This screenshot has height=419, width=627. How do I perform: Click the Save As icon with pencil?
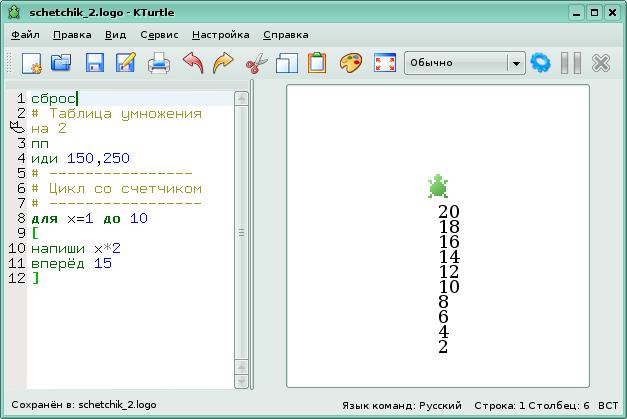coord(126,63)
